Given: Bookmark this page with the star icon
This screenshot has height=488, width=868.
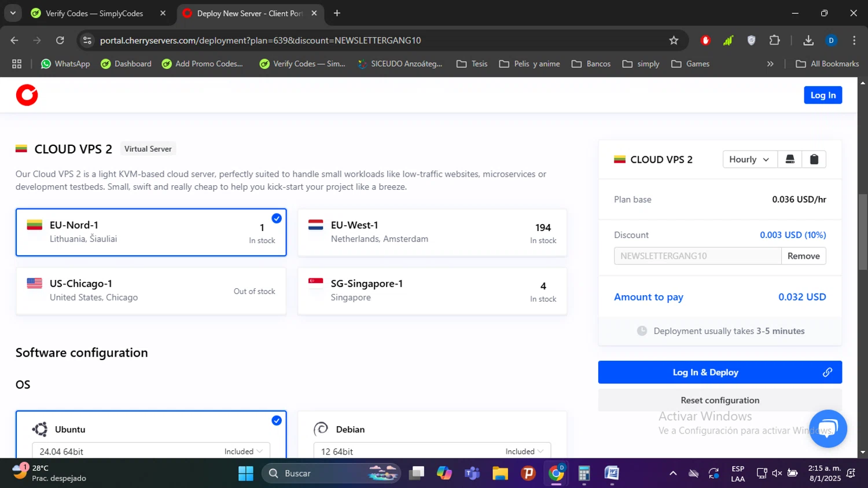Looking at the screenshot, I should (674, 41).
